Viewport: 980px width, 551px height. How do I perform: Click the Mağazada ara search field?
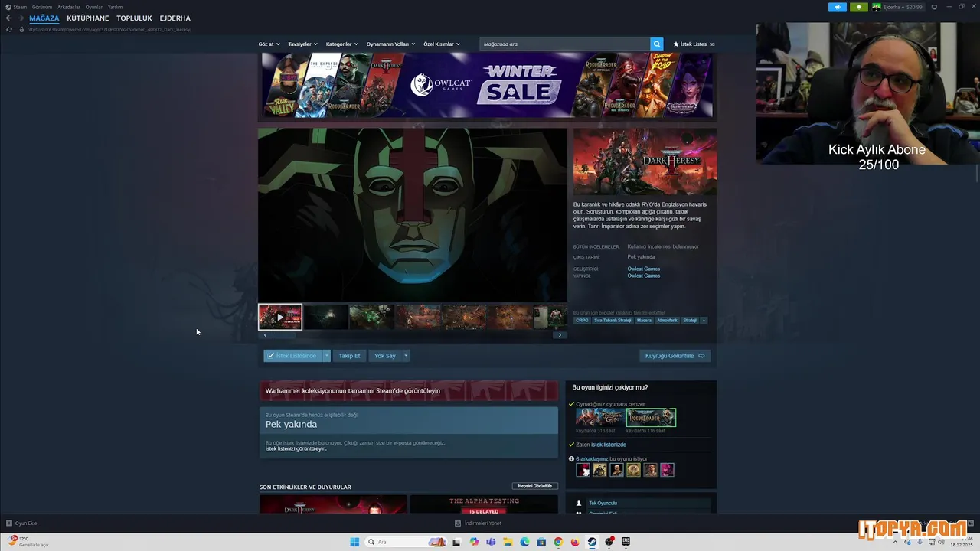(x=565, y=44)
